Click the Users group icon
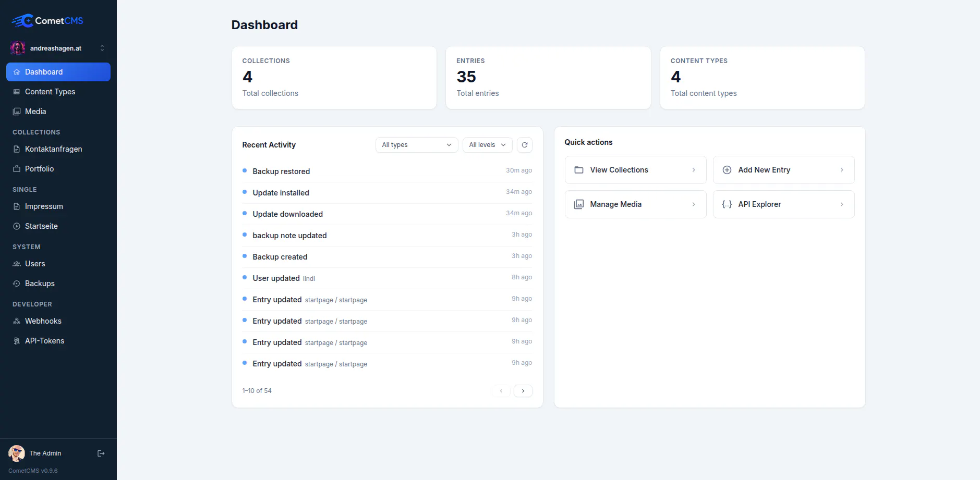The image size is (980, 480). click(17, 264)
